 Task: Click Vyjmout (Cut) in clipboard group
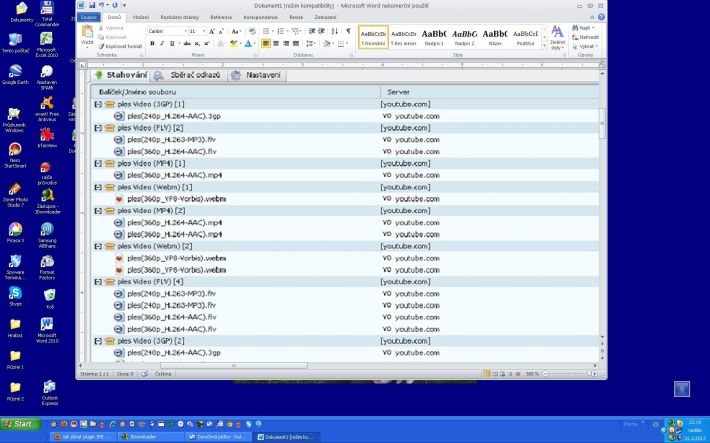coord(110,28)
